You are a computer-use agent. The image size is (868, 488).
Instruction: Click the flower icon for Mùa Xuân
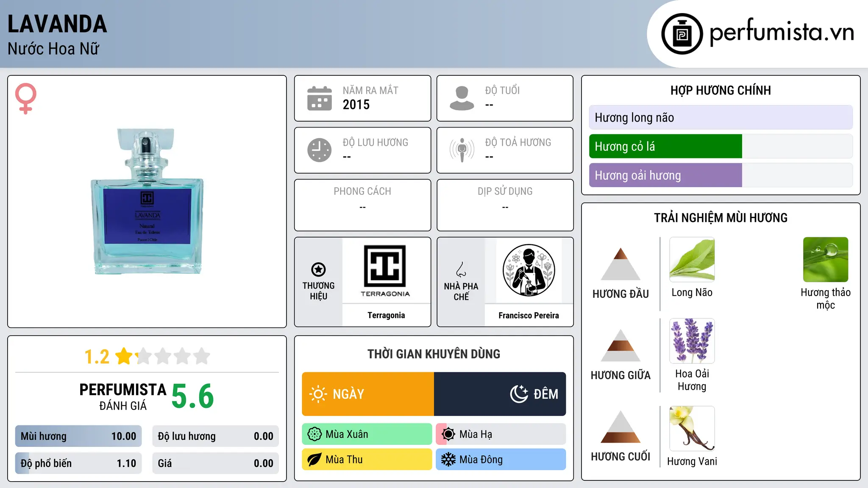click(x=314, y=434)
